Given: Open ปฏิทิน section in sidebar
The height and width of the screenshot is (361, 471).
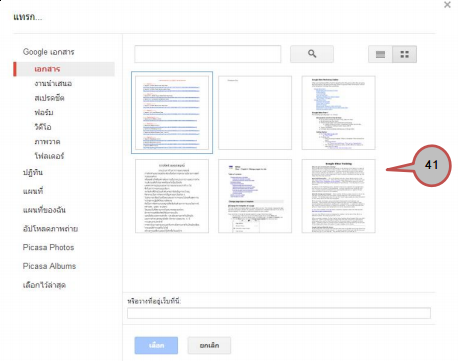Looking at the screenshot, I should click(x=33, y=172).
